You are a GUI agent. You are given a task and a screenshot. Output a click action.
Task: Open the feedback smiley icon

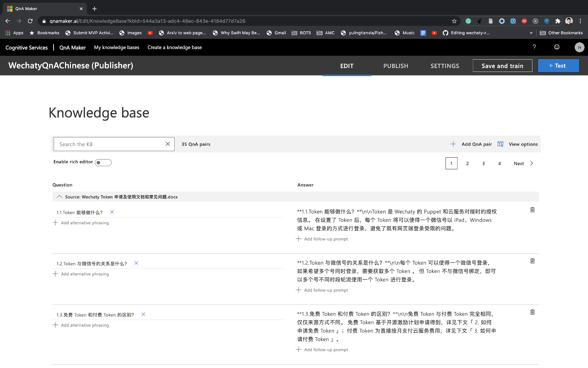point(557,47)
